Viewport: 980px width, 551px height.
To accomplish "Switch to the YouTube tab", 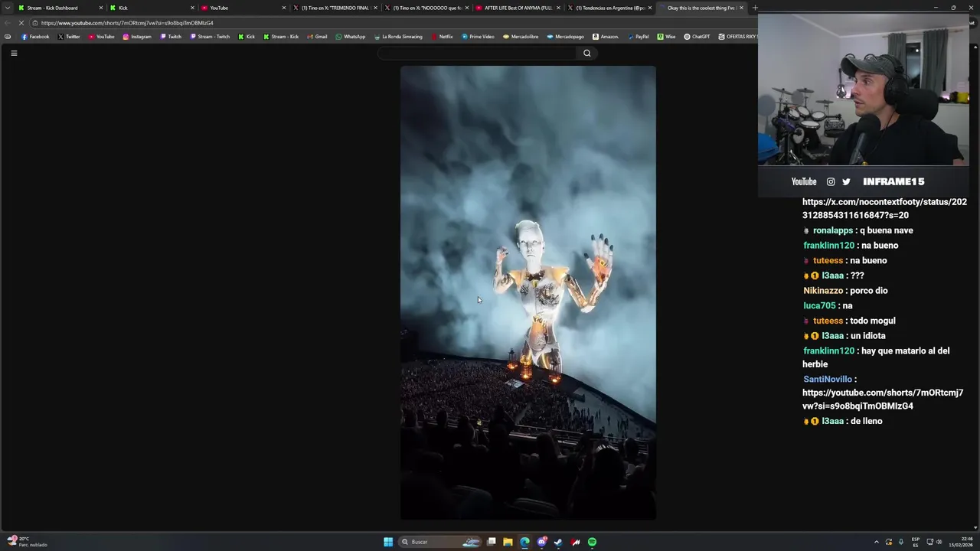I will pos(241,8).
